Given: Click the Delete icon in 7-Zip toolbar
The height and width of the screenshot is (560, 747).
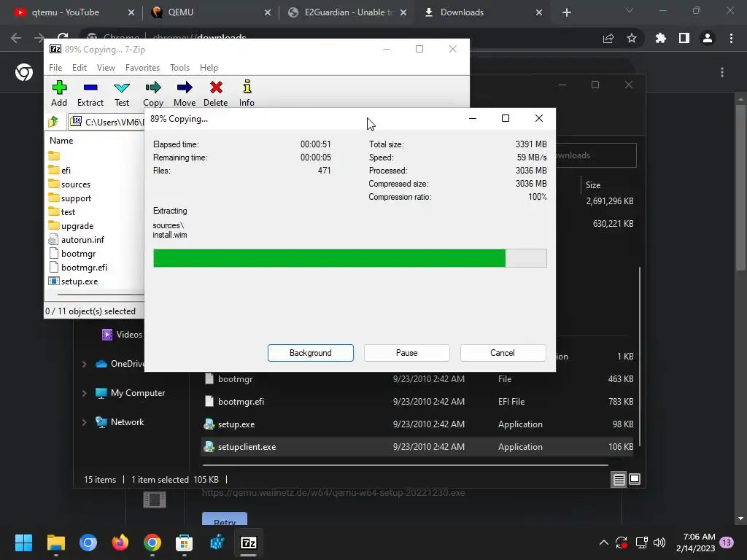Looking at the screenshot, I should tap(216, 93).
